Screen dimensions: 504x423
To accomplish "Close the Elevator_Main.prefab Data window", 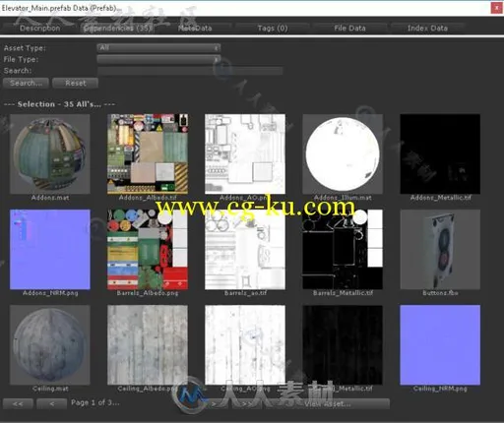I will [x=496, y=8].
